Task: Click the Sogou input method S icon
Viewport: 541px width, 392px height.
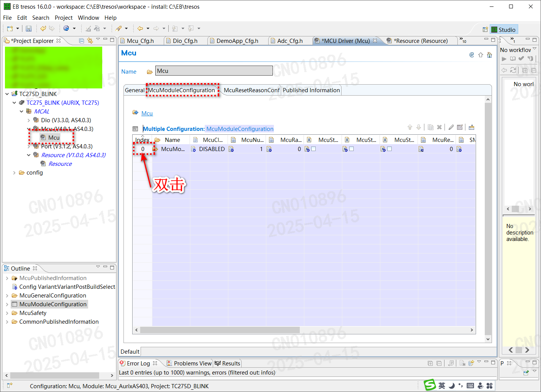Action: tap(430, 385)
